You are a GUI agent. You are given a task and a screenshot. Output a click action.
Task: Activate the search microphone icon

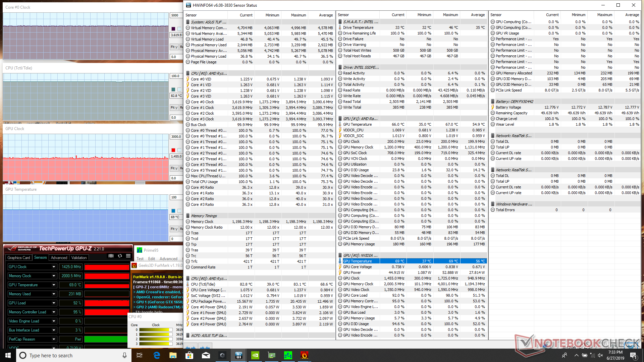(x=124, y=355)
